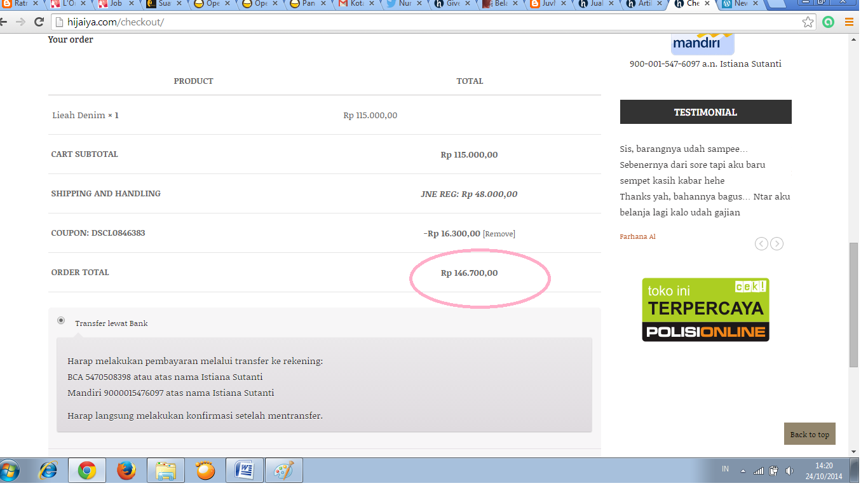Launch Paint from the taskbar

283,471
